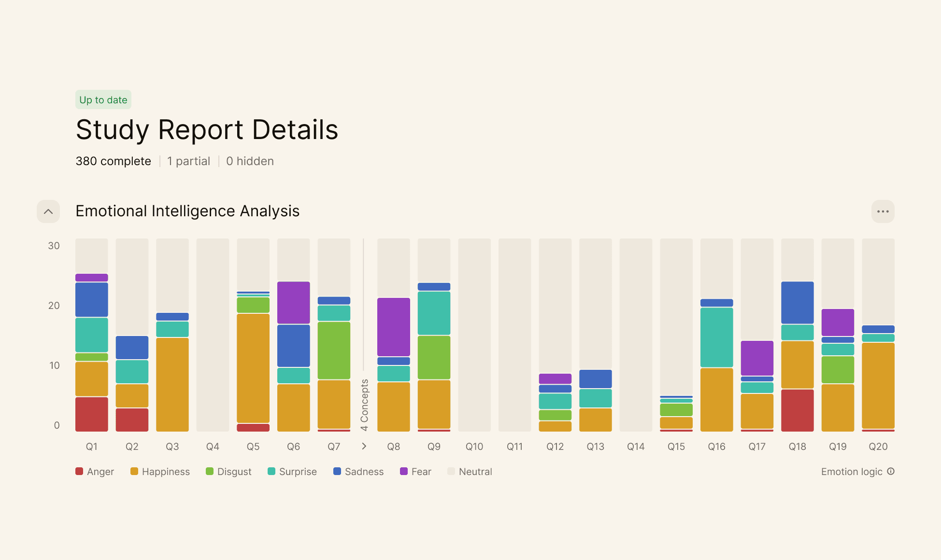Screen dimensions: 941x560
Task: Collapse the Emotional Intelligence Analysis section
Action: click(x=48, y=211)
